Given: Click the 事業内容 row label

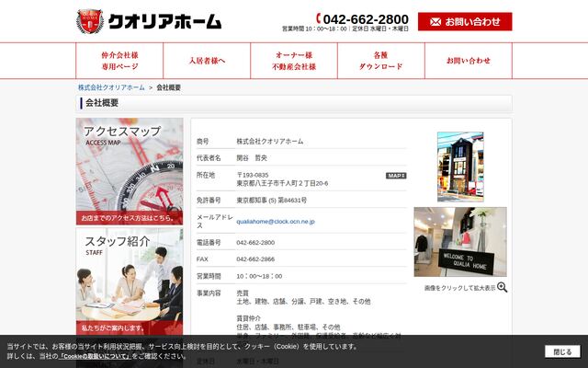Looking at the screenshot, I should coord(209,293).
